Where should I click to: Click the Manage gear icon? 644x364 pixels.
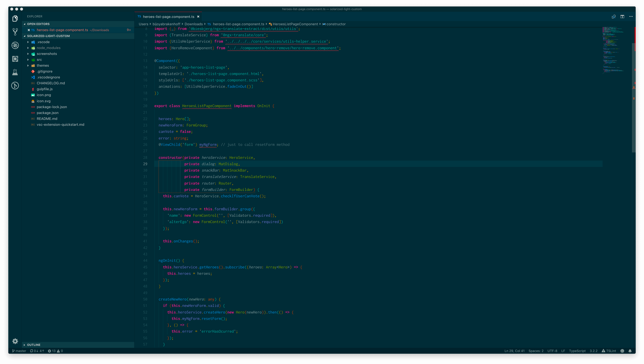click(x=15, y=341)
